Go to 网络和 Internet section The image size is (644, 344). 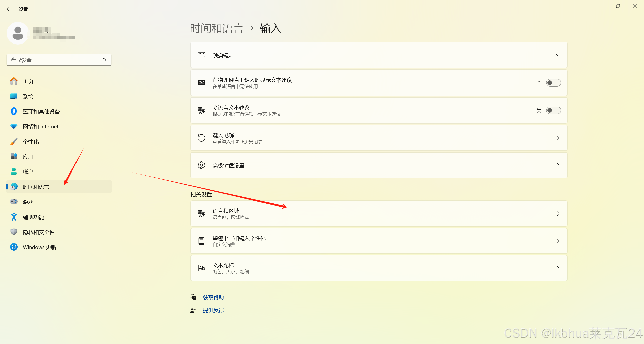[x=41, y=126]
